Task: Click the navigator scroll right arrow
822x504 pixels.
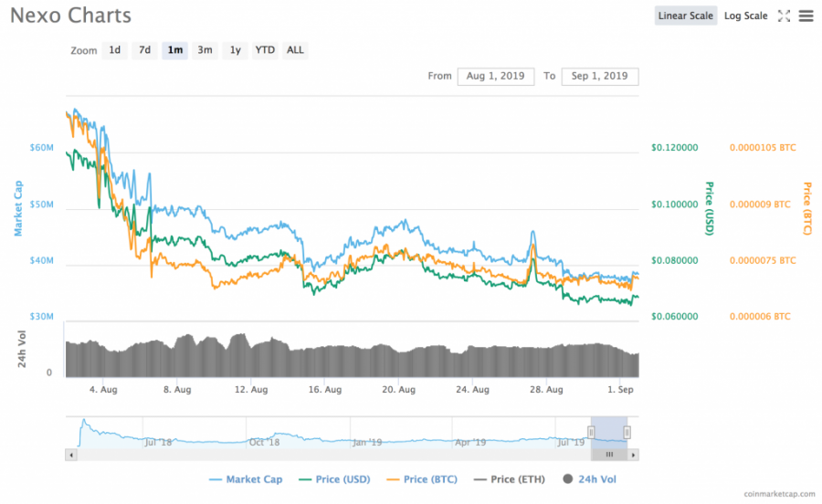Action: pos(633,455)
